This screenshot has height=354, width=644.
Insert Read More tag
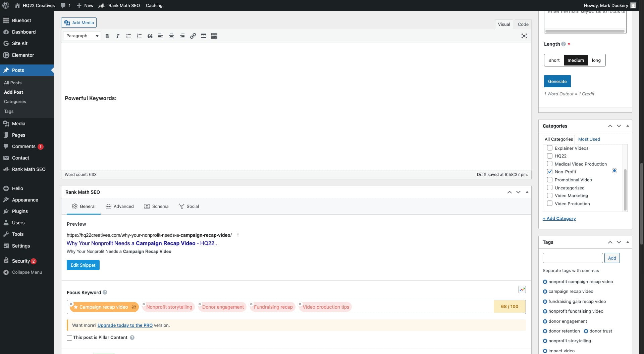(x=204, y=36)
